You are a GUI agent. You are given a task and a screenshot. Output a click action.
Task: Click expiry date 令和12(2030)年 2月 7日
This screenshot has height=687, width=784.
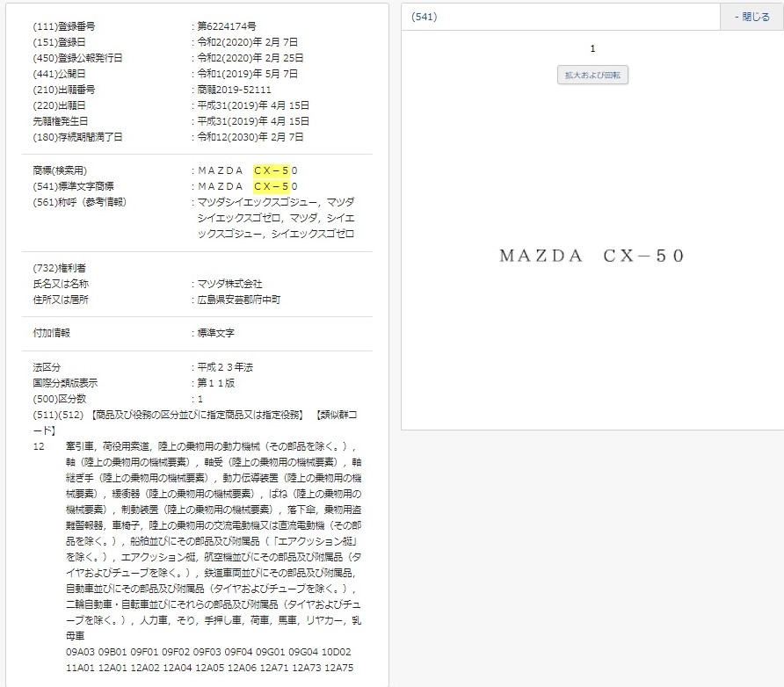click(250, 137)
